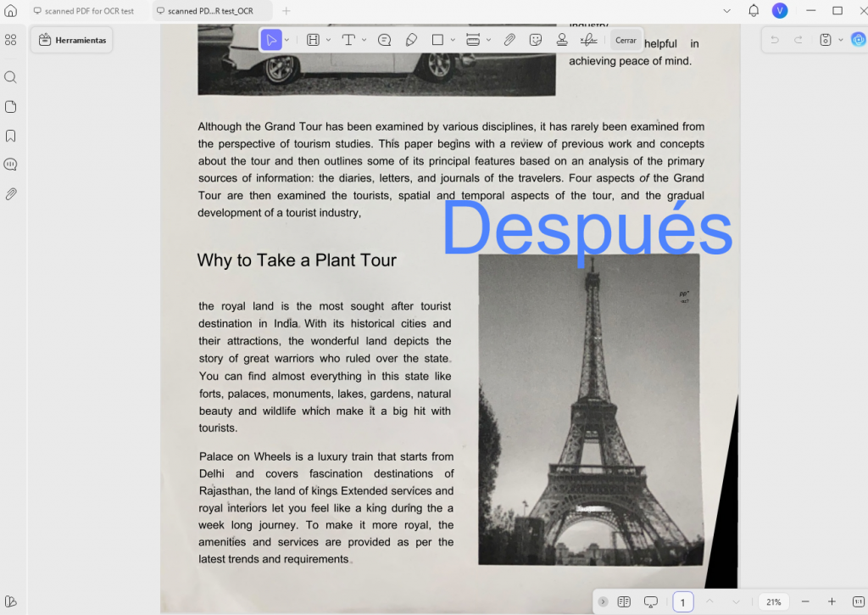Select the text box tool
This screenshot has height=615, width=868.
click(348, 40)
